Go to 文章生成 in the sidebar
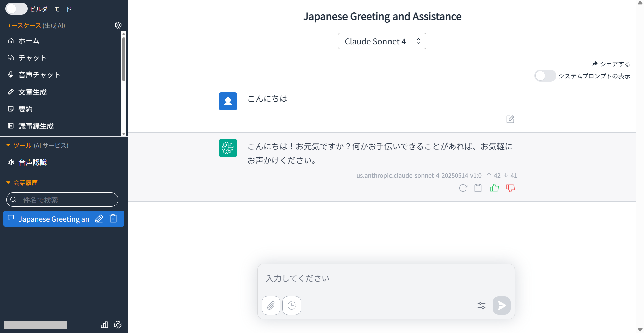The width and height of the screenshot is (644, 333). [32, 92]
